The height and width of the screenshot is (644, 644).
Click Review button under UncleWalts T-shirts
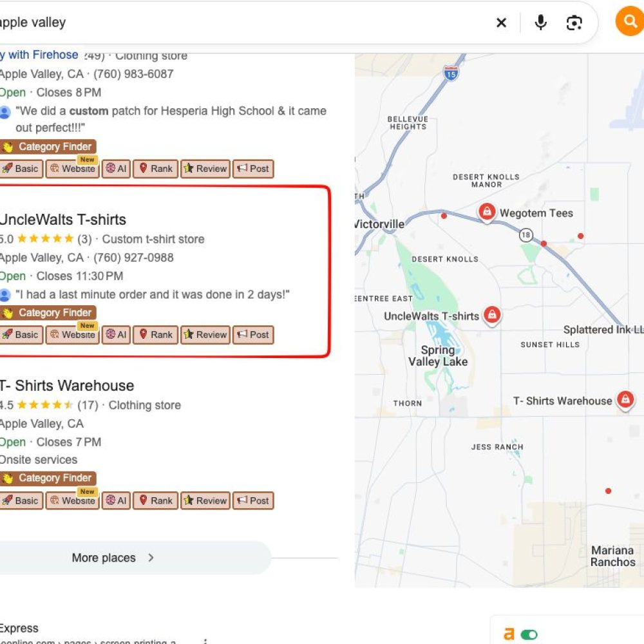coord(205,335)
